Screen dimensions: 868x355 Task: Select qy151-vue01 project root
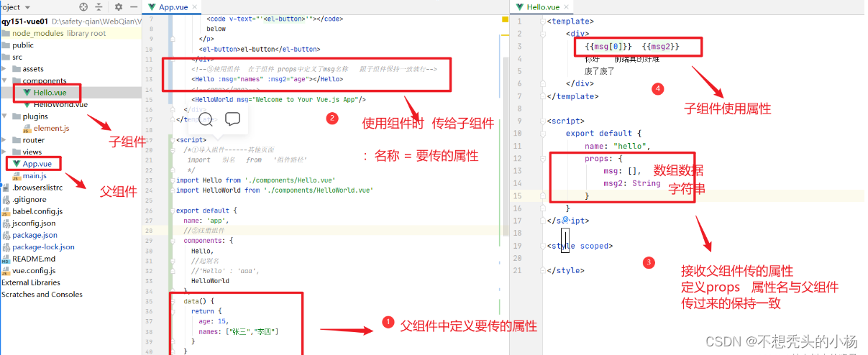pyautogui.click(x=25, y=22)
